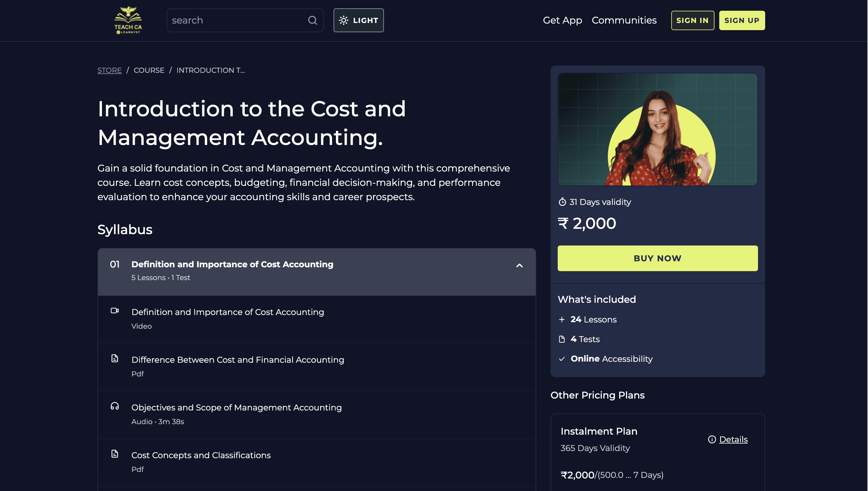The height and width of the screenshot is (491, 868).
Task: Click the SIGN UP button
Action: tap(742, 20)
